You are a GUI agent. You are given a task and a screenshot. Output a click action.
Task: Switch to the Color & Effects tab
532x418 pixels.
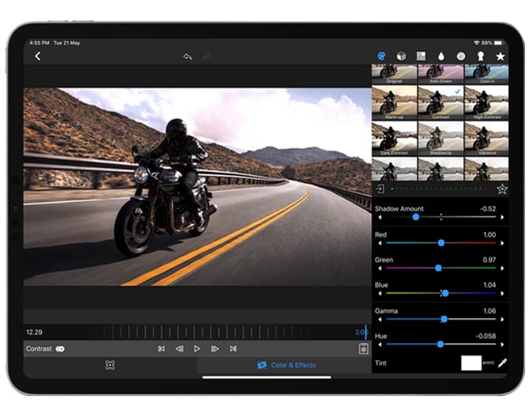(x=287, y=365)
